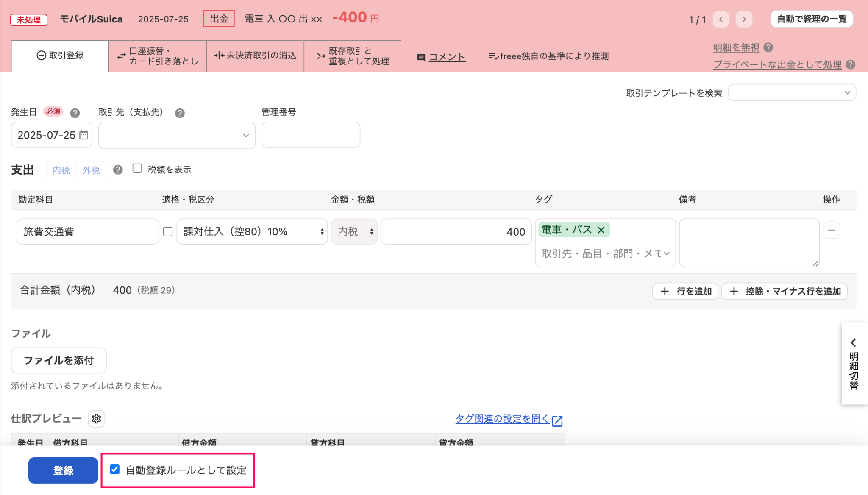
Task: Switch to 口座振替・カード引き落とし tab
Action: click(x=158, y=56)
